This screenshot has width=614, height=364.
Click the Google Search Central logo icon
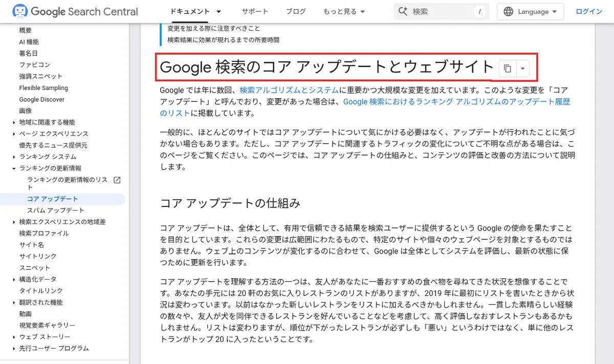pos(20,11)
